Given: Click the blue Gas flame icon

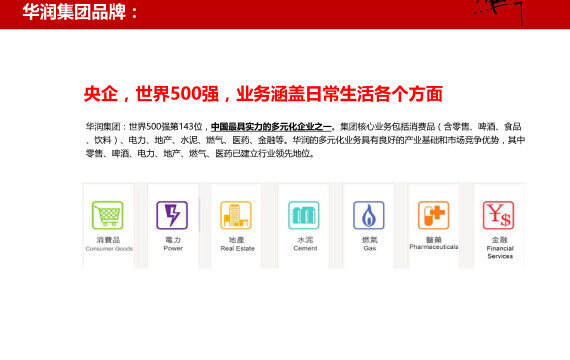Looking at the screenshot, I should tap(369, 215).
